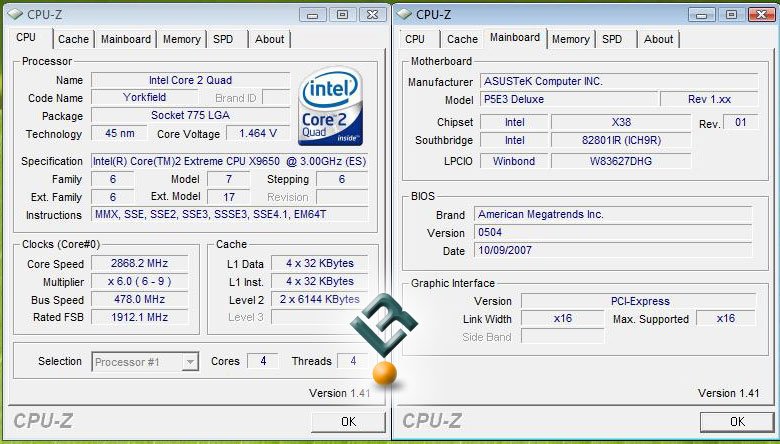Screen dimensions: 780x444
Task: Click the processor Name field Intel Core 2 Quad
Action: [191, 80]
